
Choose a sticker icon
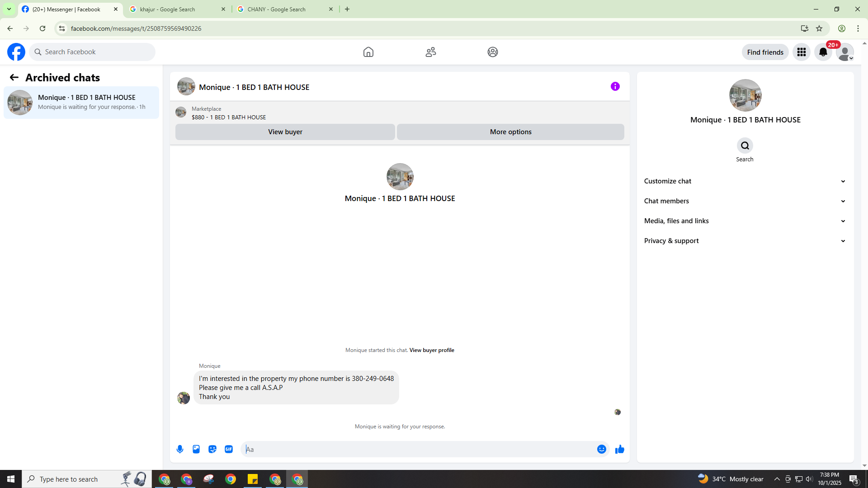(x=212, y=449)
